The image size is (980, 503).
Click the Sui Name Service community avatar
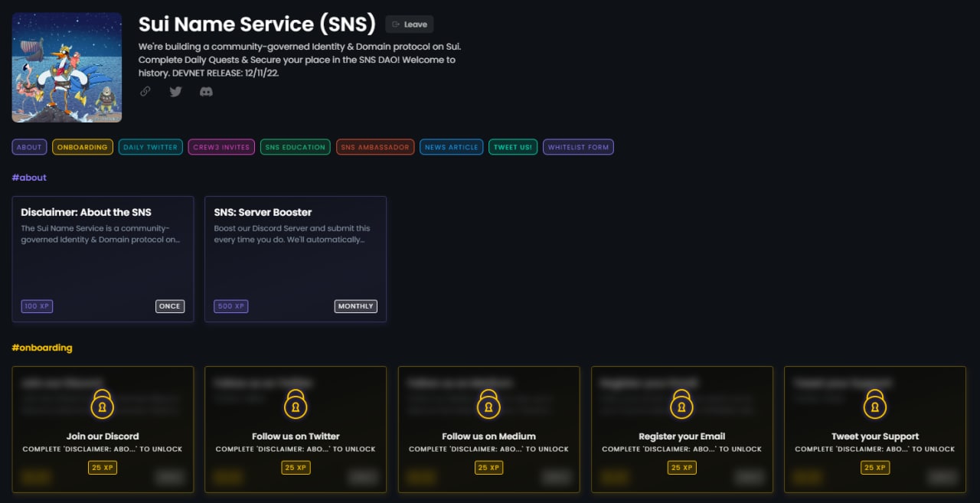click(67, 67)
